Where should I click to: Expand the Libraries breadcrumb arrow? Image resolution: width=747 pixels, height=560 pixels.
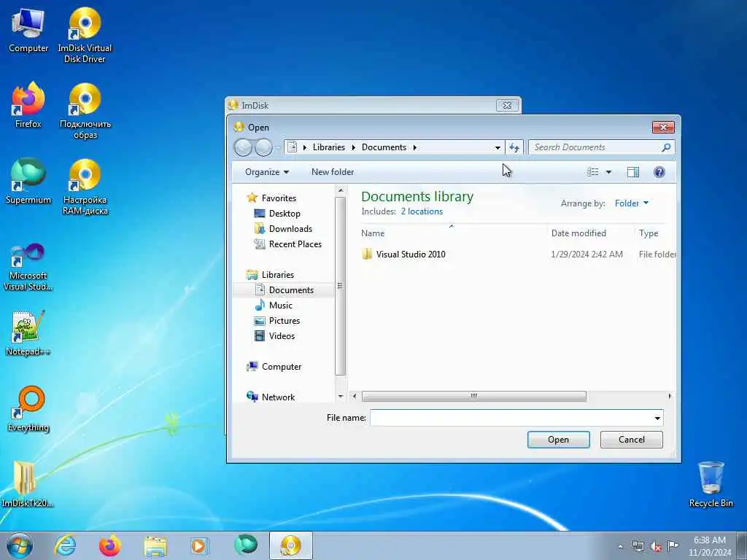pos(354,147)
